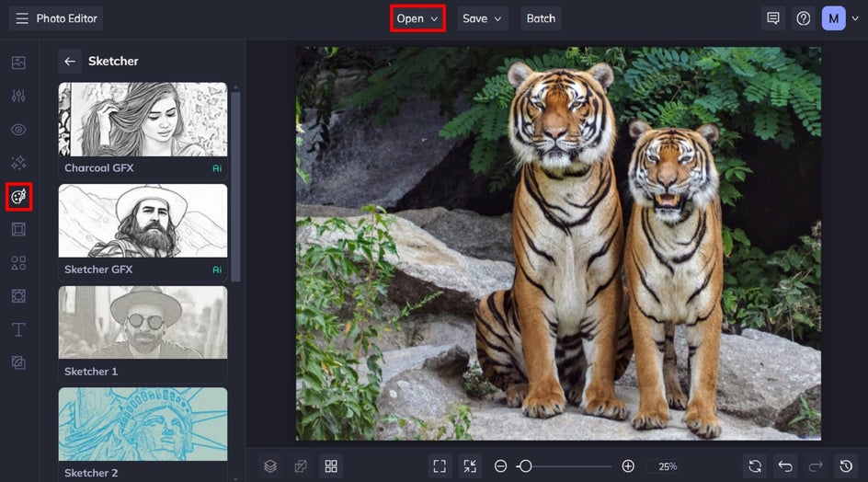The height and width of the screenshot is (482, 868).
Task: Zoom out with the minus icon
Action: [x=500, y=466]
